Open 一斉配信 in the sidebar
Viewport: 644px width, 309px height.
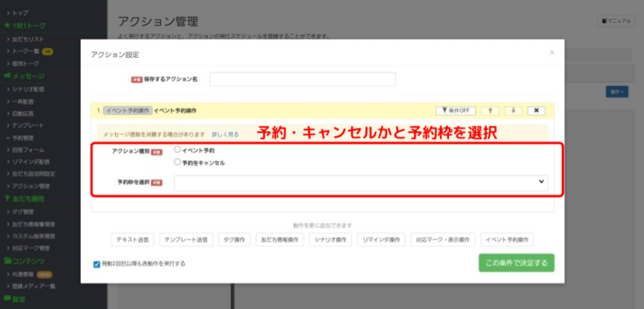point(23,101)
